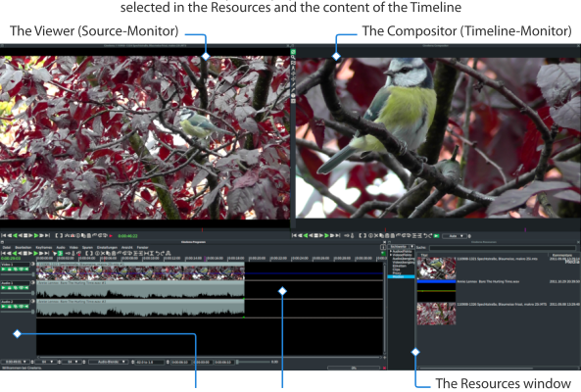Toggle the arm-track button on Audio 2
Viewport: 581px width, 392px height.
coord(10,307)
